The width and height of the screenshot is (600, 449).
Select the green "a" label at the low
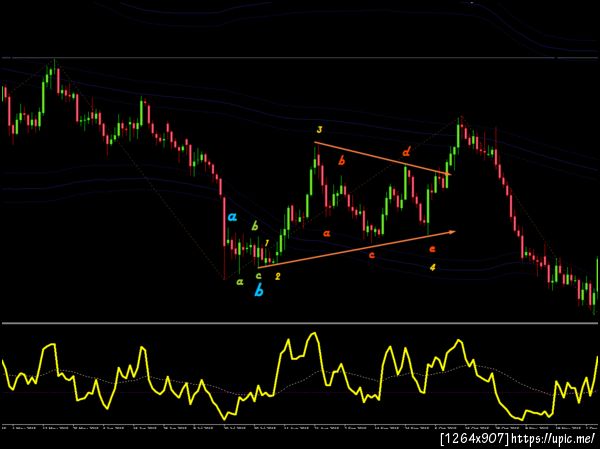pos(240,282)
